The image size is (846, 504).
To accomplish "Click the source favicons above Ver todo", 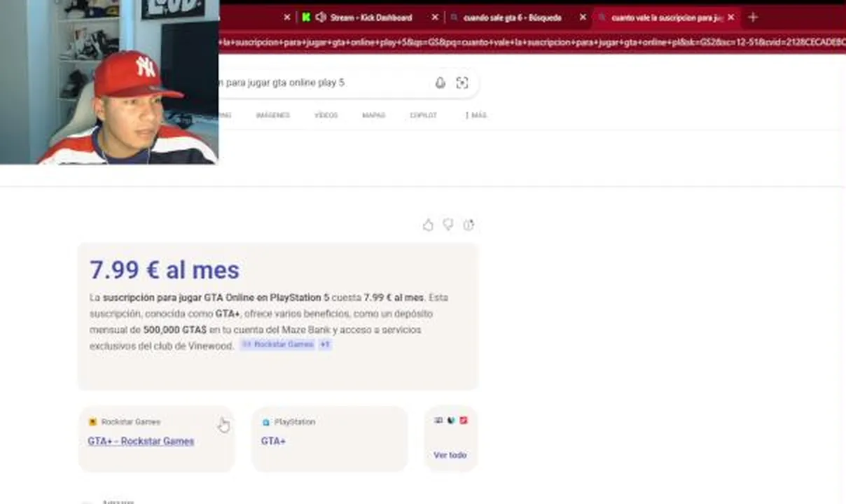I will click(x=450, y=421).
